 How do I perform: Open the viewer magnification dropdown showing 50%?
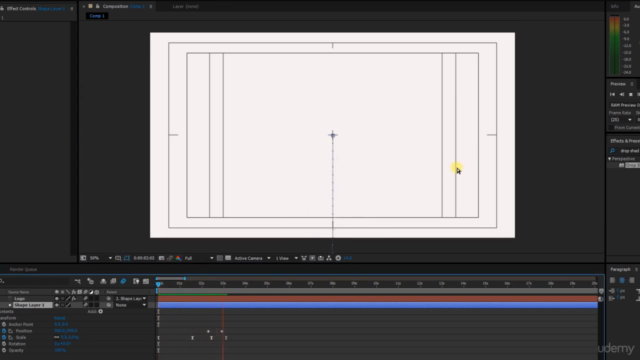click(101, 258)
